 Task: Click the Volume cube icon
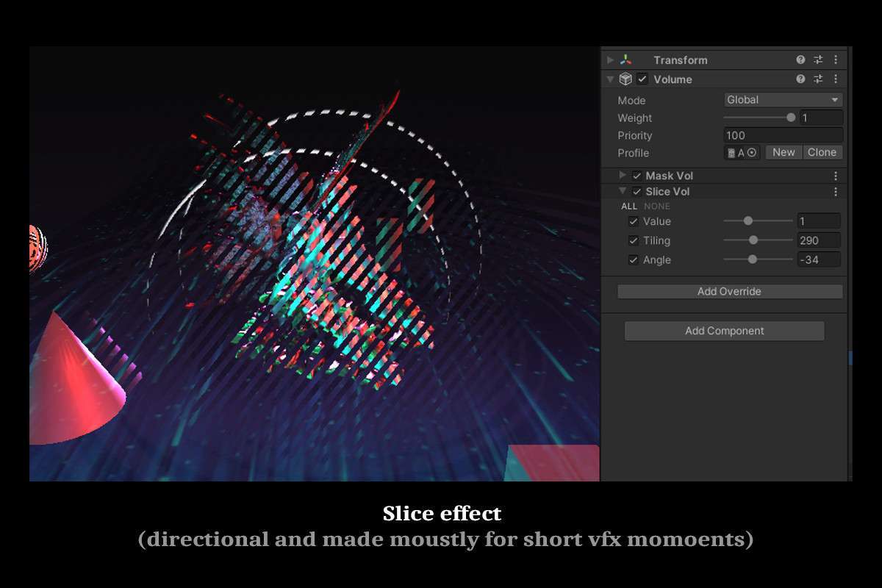point(625,79)
